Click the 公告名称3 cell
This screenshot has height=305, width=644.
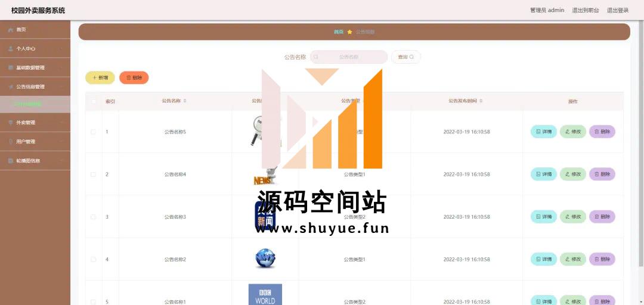click(175, 217)
